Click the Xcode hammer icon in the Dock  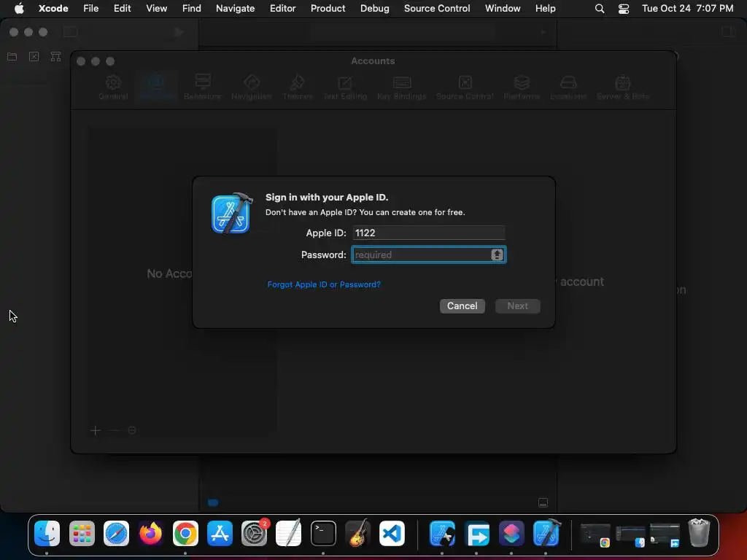pyautogui.click(x=546, y=533)
